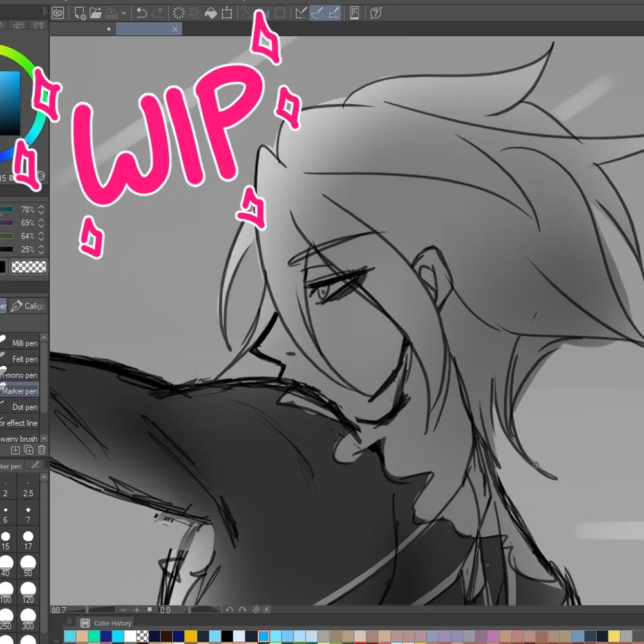Choose brush size 120

click(28, 594)
